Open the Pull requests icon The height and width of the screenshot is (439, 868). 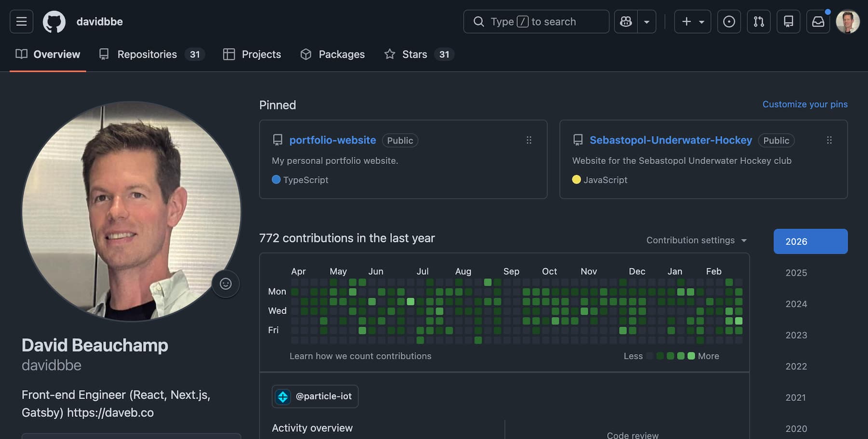759,21
